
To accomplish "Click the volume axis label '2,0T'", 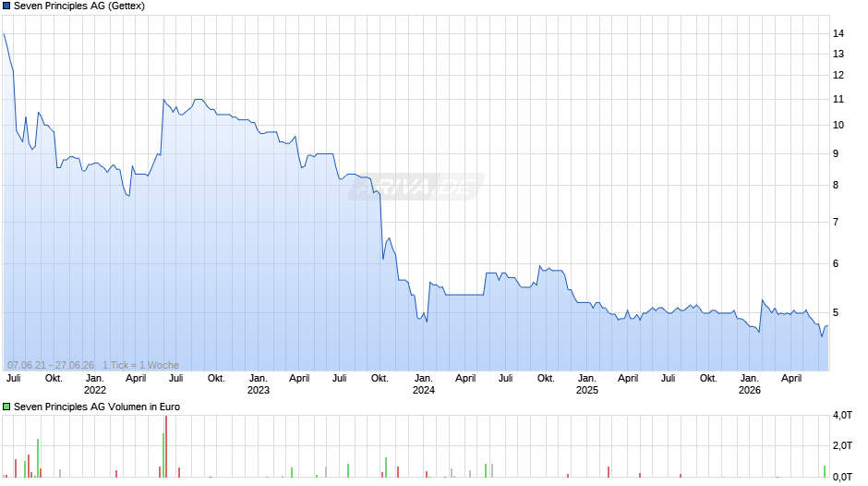I will coord(842,445).
